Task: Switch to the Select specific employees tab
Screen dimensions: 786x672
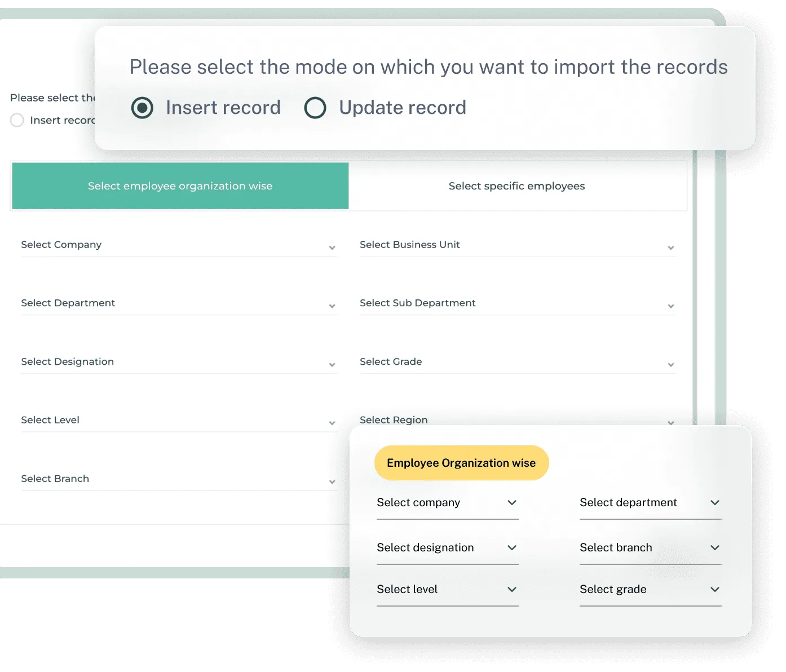Action: (516, 185)
